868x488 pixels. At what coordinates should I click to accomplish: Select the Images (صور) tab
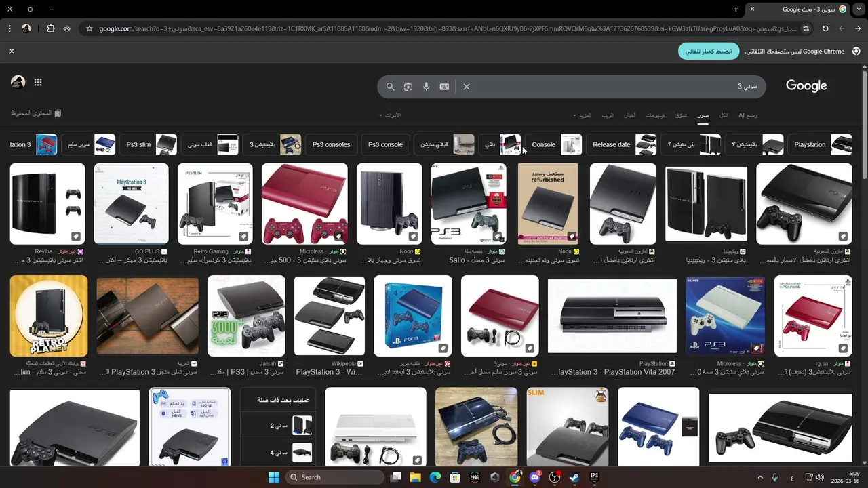[703, 115]
